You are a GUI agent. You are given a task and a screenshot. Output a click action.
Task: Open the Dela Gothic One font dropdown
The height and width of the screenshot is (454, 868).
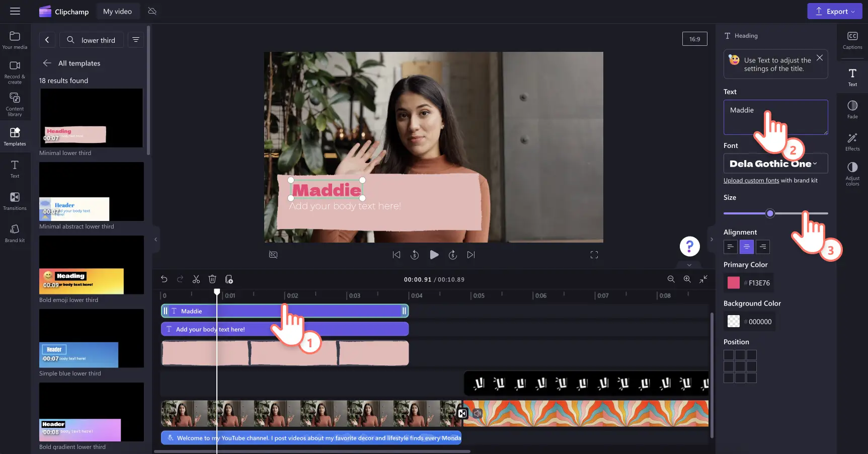tap(775, 164)
